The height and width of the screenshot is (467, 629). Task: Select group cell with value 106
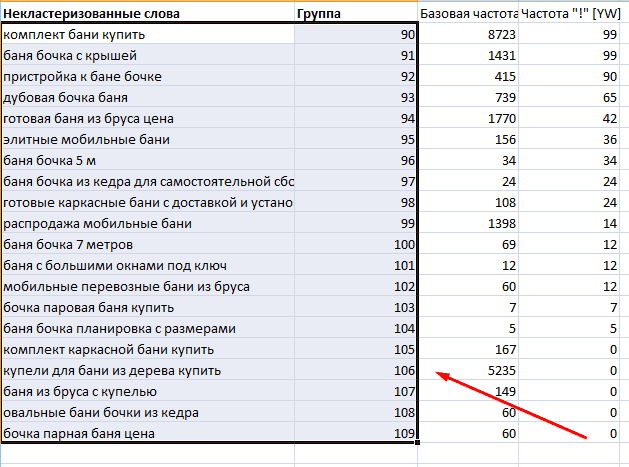[356, 370]
